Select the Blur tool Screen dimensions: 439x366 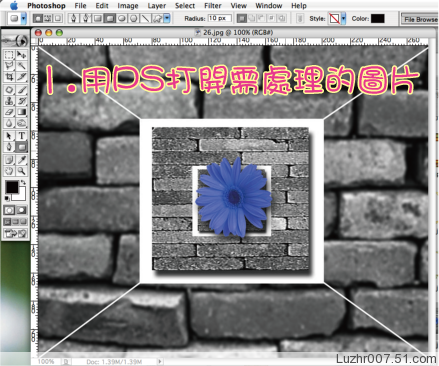pos(9,123)
